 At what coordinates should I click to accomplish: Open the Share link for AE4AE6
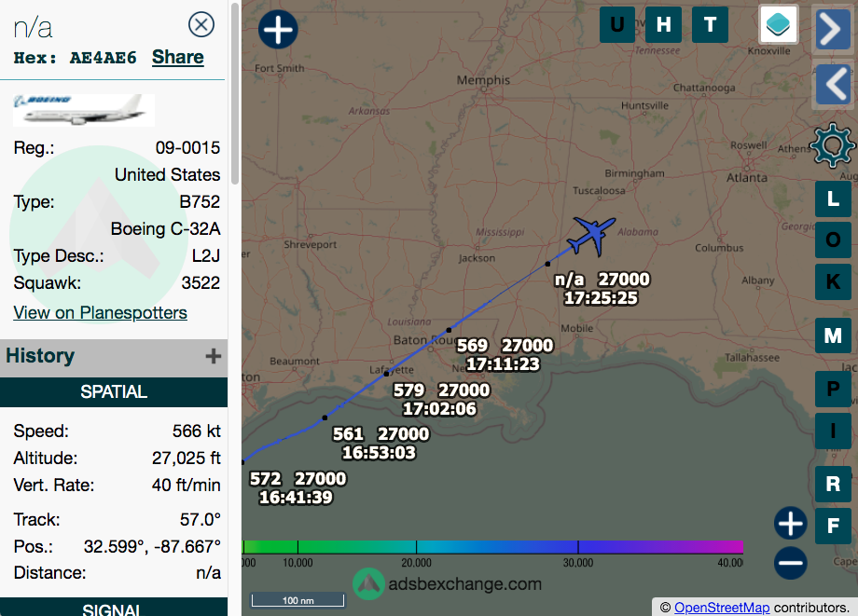pyautogui.click(x=178, y=58)
